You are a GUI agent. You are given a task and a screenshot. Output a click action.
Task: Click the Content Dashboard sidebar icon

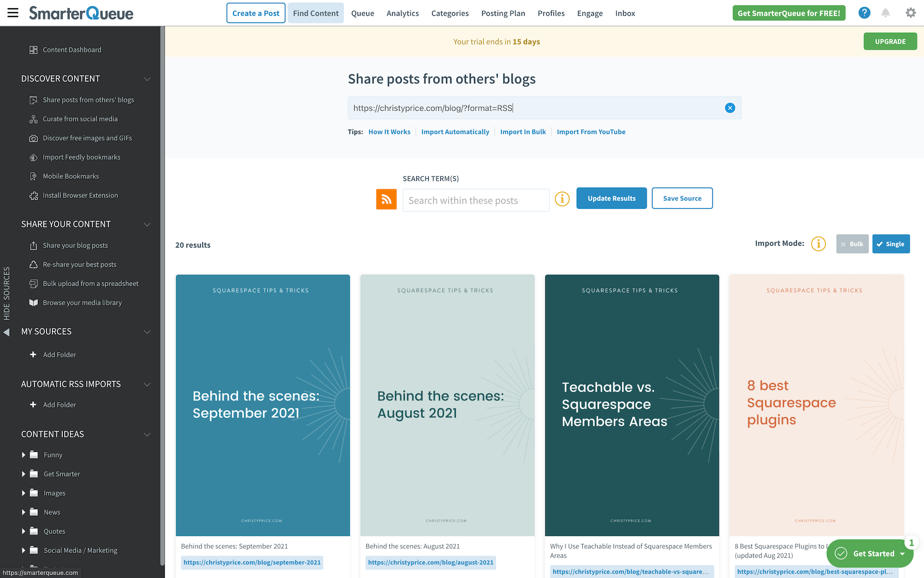[x=33, y=50]
